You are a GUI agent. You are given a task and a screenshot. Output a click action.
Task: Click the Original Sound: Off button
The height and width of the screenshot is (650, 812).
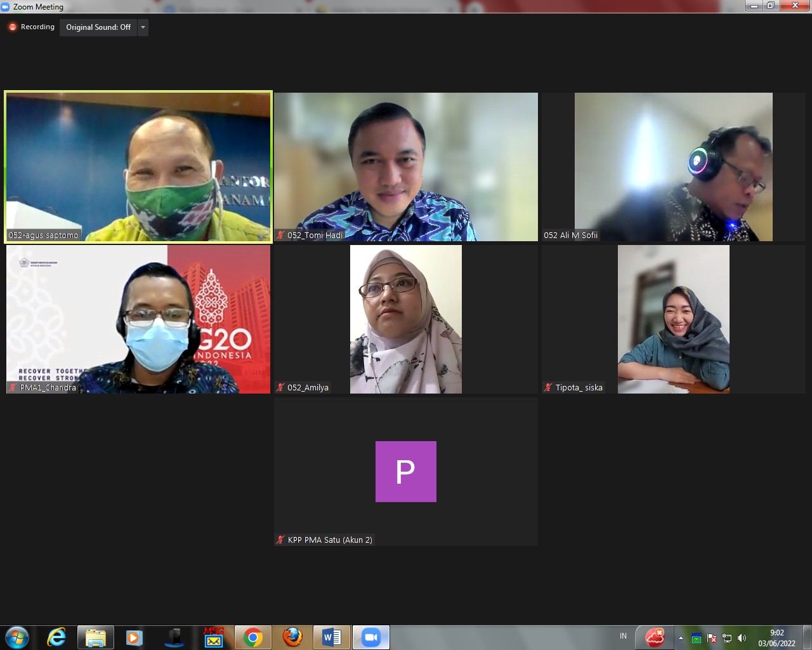(98, 27)
